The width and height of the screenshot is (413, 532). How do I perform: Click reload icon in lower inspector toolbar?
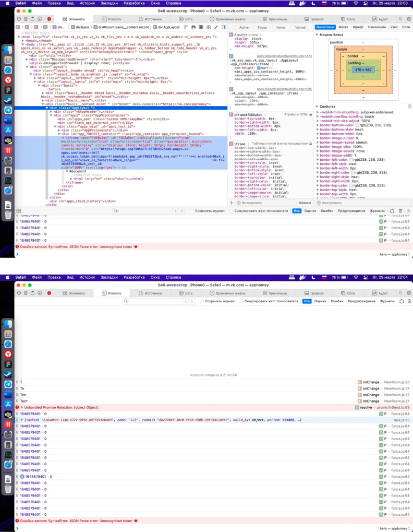click(32, 293)
